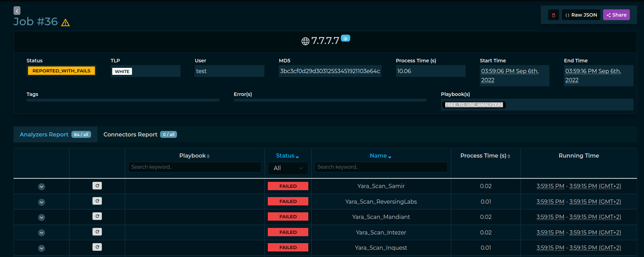Click the Running Time column header

coord(579,156)
